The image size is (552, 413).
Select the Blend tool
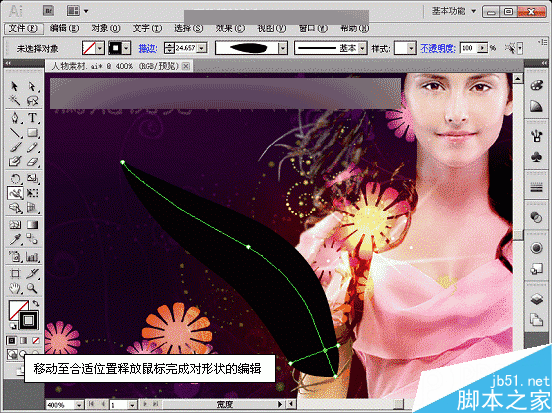click(x=32, y=239)
